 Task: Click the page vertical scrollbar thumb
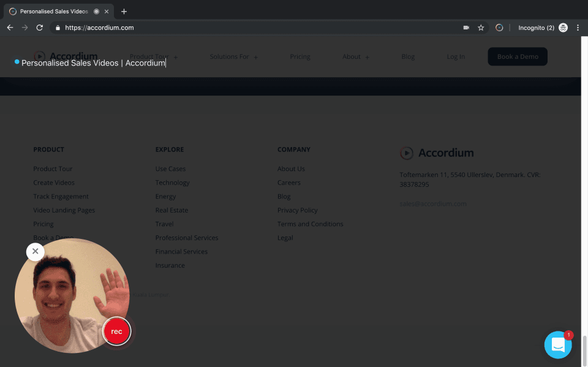584,351
